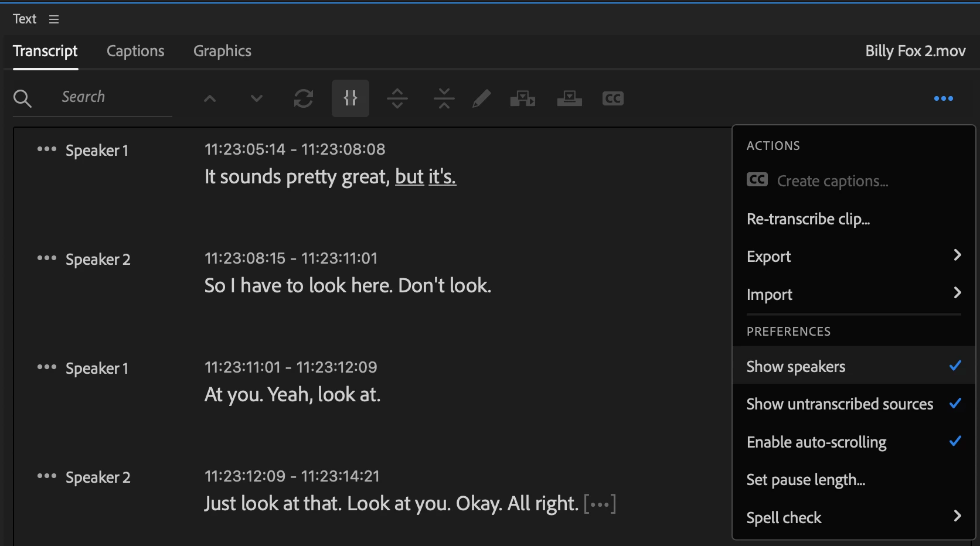
Task: Toggle Show speakers preference
Action: coord(853,366)
